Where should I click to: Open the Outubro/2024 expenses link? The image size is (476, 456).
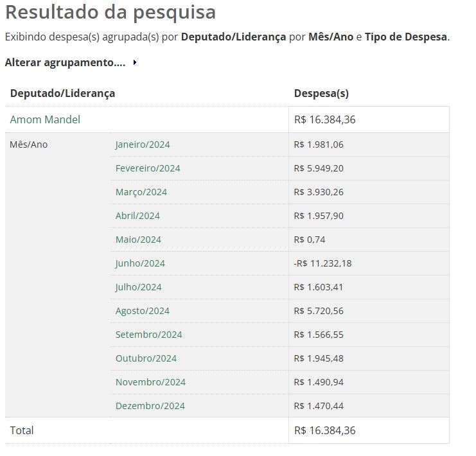pyautogui.click(x=146, y=358)
